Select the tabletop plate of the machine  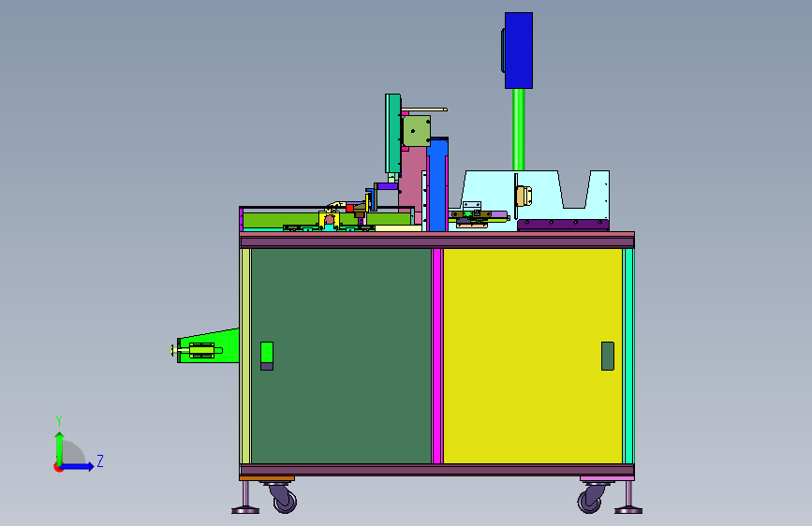click(x=437, y=235)
